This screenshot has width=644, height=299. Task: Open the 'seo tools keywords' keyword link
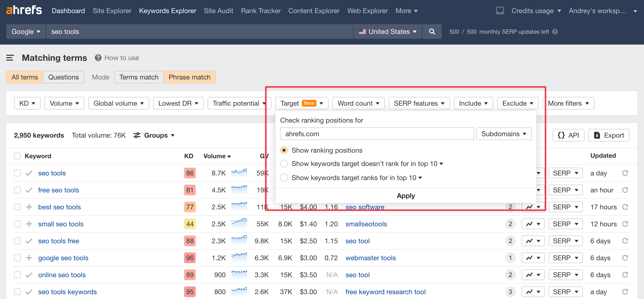67,292
